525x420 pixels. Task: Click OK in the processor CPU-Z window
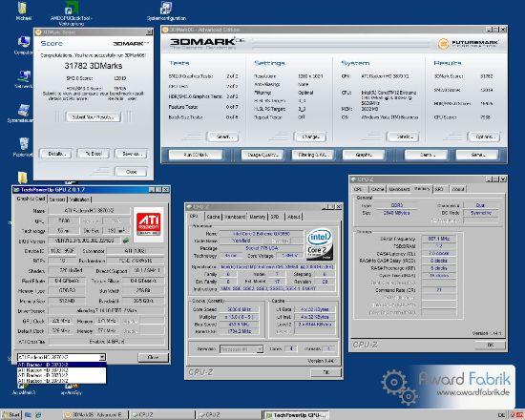(x=326, y=372)
